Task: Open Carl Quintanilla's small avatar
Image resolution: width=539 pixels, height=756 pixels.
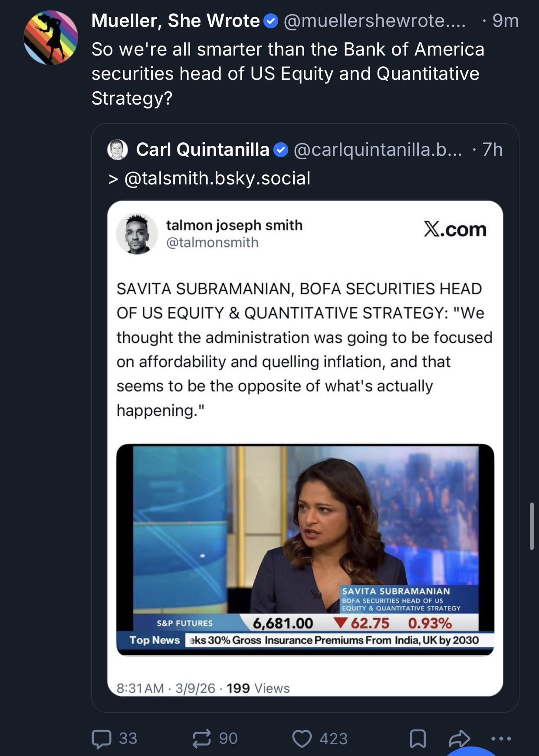Action: pyautogui.click(x=117, y=150)
